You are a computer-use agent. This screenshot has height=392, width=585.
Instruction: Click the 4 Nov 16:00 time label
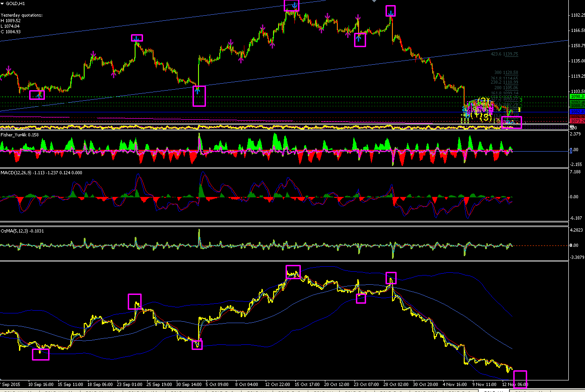point(454,384)
